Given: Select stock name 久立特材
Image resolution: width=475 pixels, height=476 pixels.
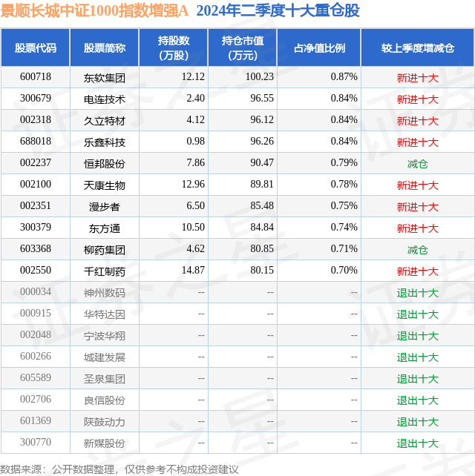Looking at the screenshot, I should 105,121.
